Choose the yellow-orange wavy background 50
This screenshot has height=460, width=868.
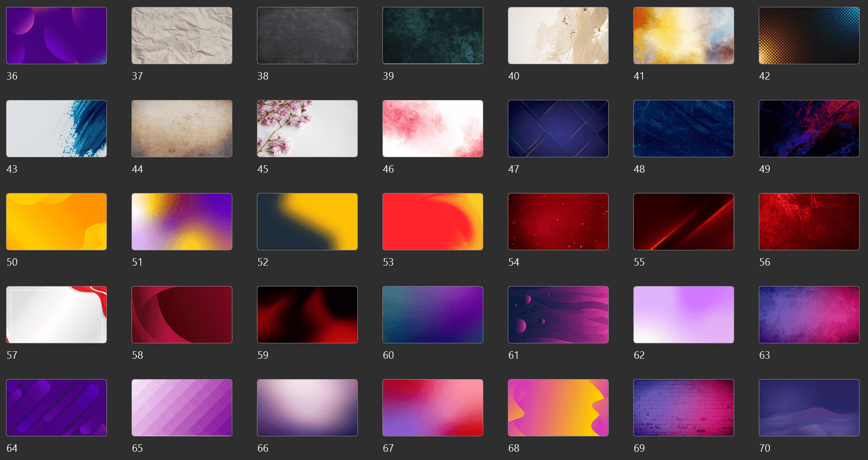tap(56, 222)
